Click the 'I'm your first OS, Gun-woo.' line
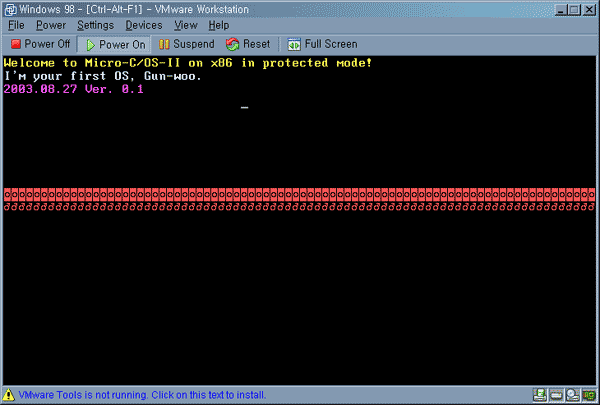 [103, 76]
